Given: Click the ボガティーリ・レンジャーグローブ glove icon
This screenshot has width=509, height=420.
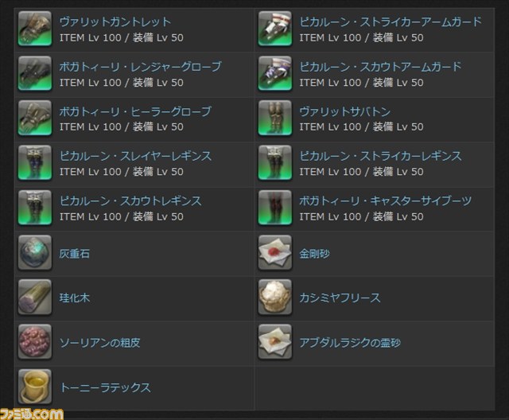Looking at the screenshot, I should [35, 73].
